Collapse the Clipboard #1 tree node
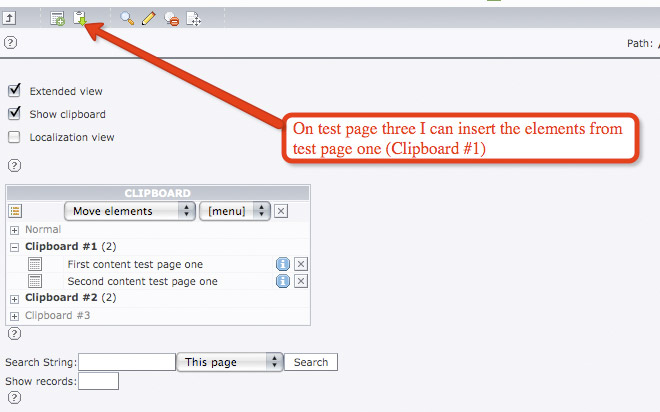This screenshot has width=660, height=412. coord(15,246)
